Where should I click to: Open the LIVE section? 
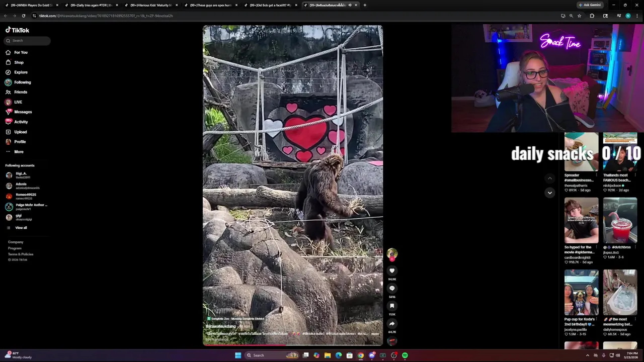click(x=14, y=102)
